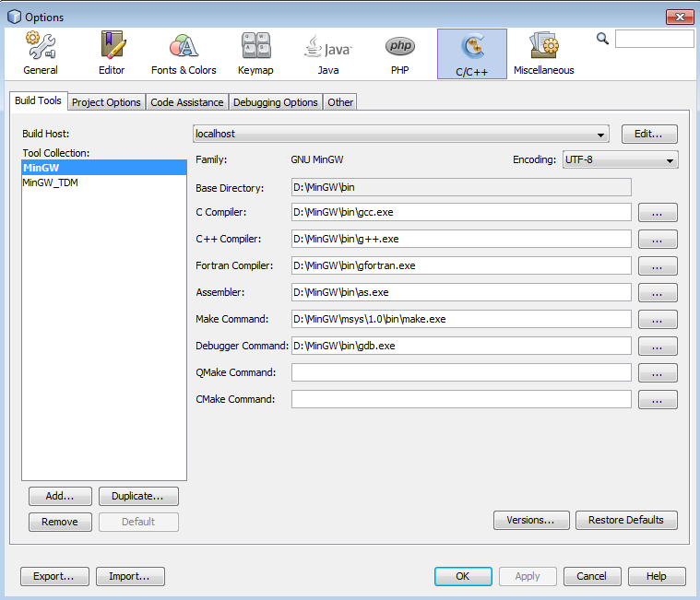Cancel the Options dialog
The width and height of the screenshot is (700, 600).
592,576
